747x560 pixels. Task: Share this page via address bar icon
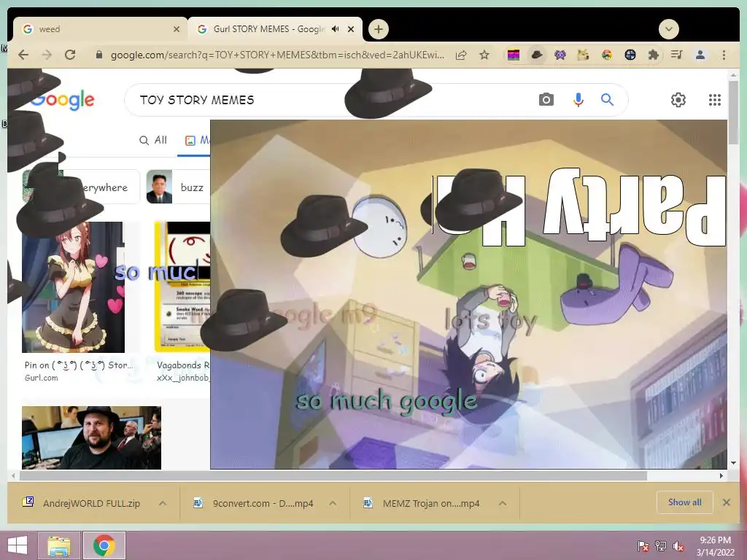point(461,55)
